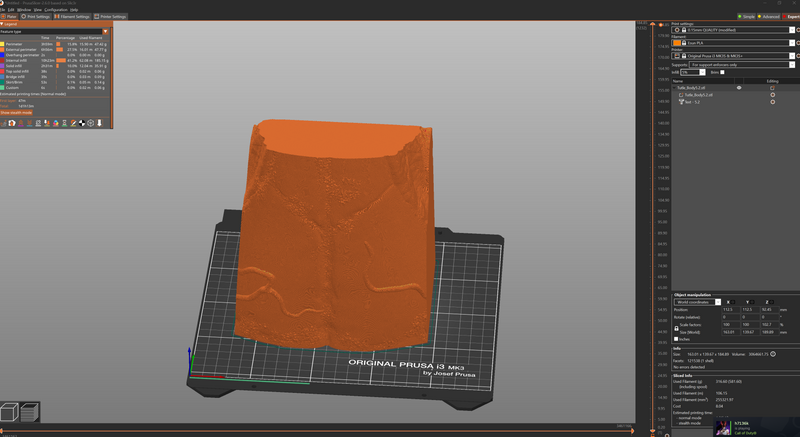800x437 pixels.
Task: Click the filament preset edit gear icon
Action: click(x=798, y=43)
